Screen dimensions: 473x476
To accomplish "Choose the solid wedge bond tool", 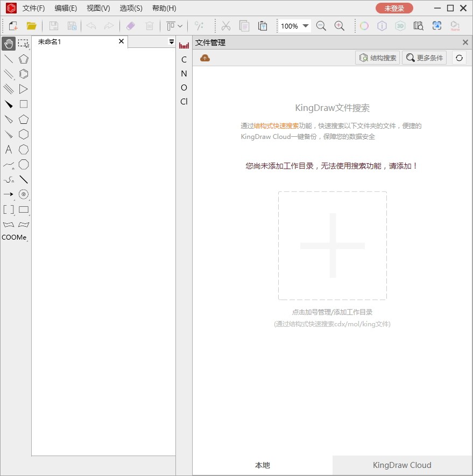I will pos(9,104).
